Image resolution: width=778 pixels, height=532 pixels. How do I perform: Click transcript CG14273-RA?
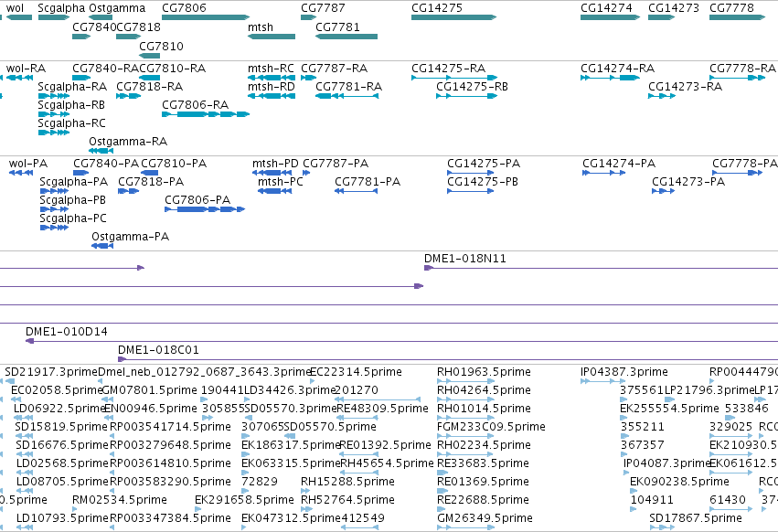pos(686,87)
